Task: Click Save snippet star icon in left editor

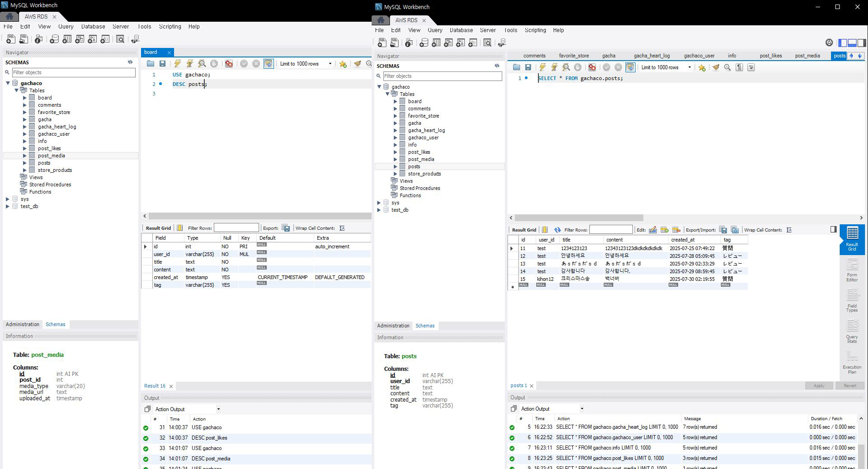Action: [x=343, y=64]
